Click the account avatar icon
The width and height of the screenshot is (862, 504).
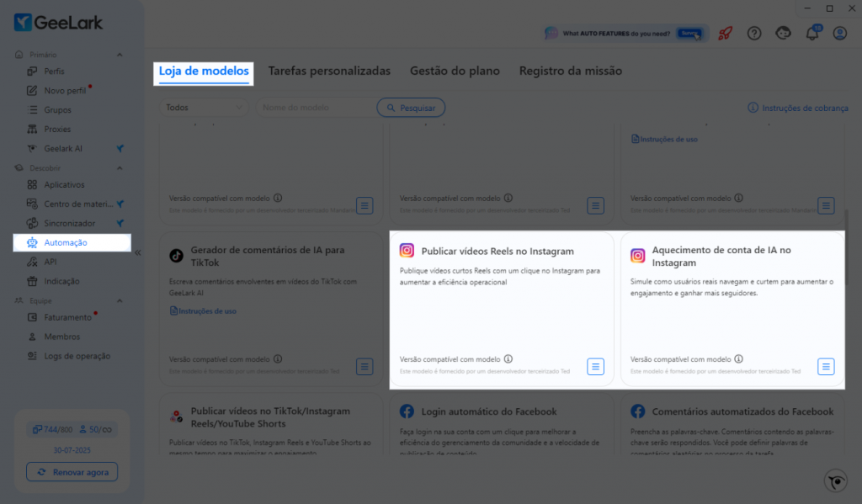click(x=840, y=34)
